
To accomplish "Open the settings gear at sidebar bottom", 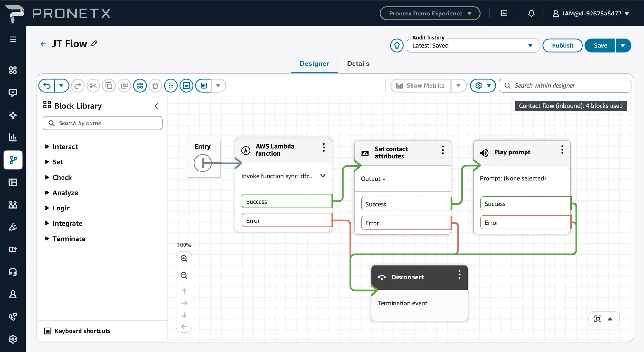I will coord(13,339).
